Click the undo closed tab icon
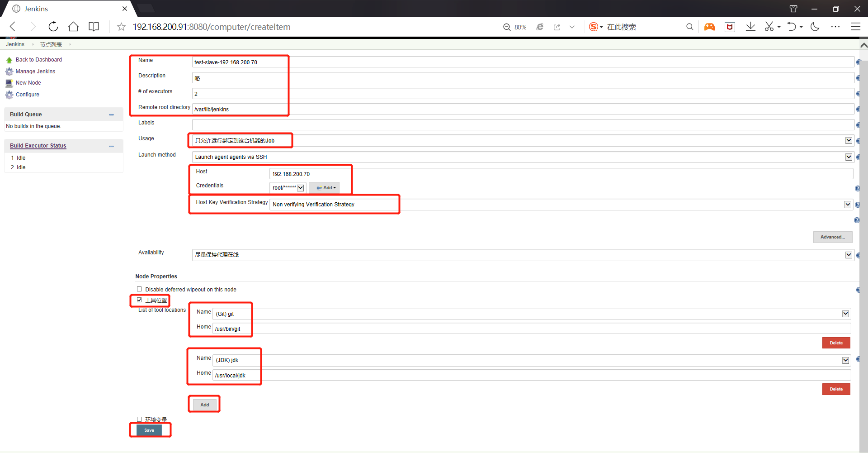Screen dimensions: 868x453 pos(792,27)
